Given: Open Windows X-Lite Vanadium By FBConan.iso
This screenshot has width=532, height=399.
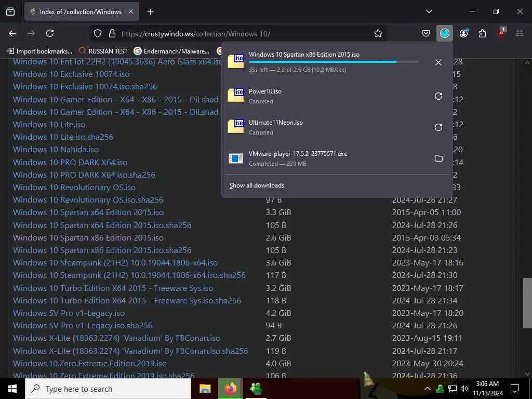Looking at the screenshot, I should 116,338.
